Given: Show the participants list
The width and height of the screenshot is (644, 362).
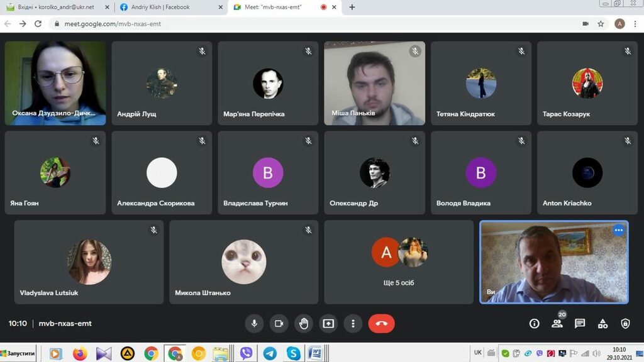Looking at the screenshot, I should point(557,324).
